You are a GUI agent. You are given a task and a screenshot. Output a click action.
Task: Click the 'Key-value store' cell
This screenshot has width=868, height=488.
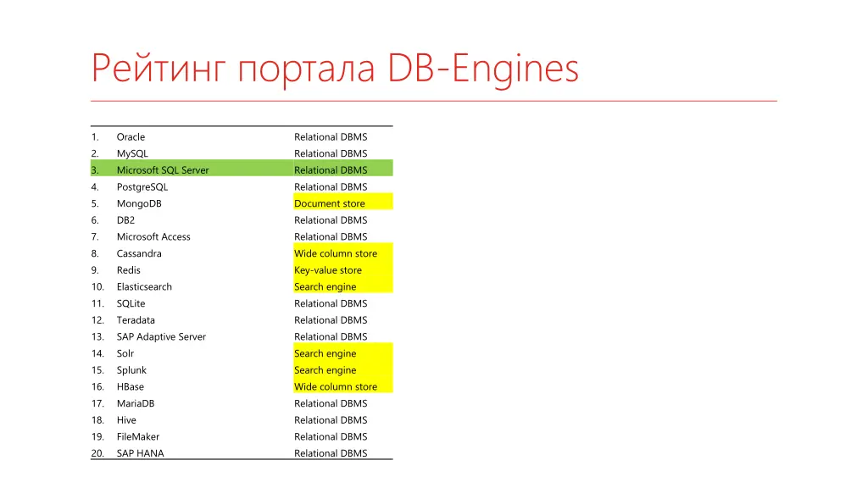pos(343,268)
